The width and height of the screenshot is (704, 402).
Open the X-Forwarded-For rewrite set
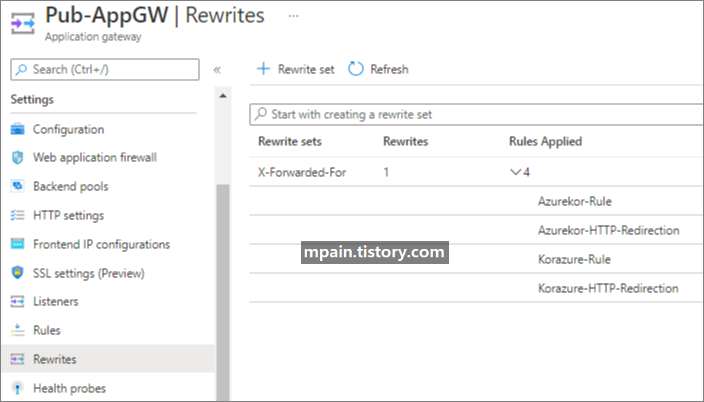[302, 172]
